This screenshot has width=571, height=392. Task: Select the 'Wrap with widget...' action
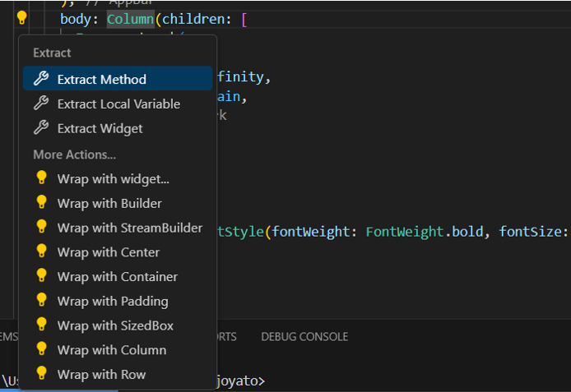tap(113, 178)
